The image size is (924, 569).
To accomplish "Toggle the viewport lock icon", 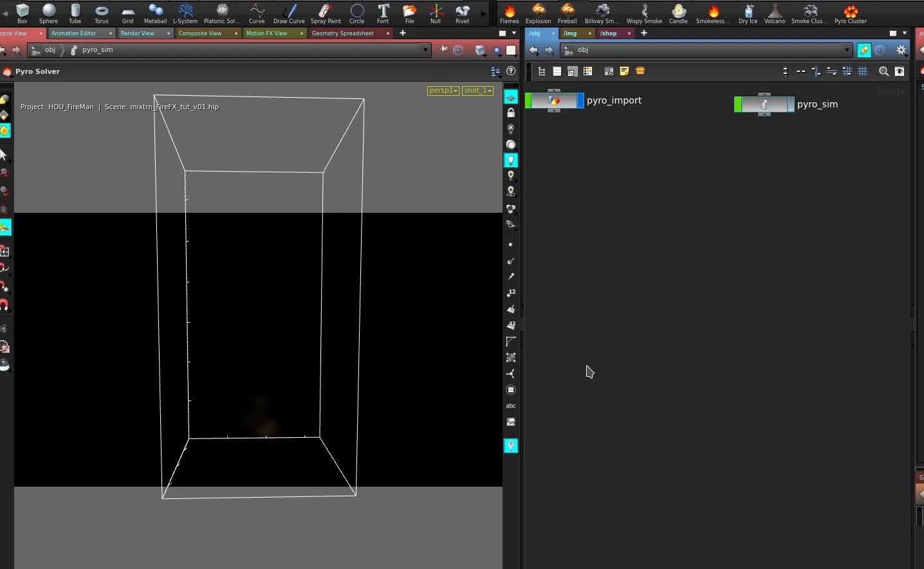I will coord(511,113).
